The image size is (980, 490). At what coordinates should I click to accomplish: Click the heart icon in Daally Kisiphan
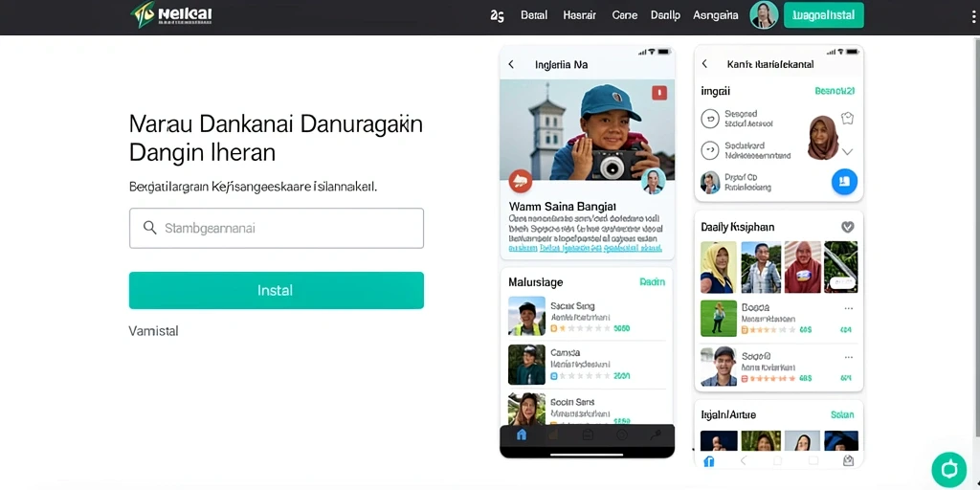pos(848,227)
